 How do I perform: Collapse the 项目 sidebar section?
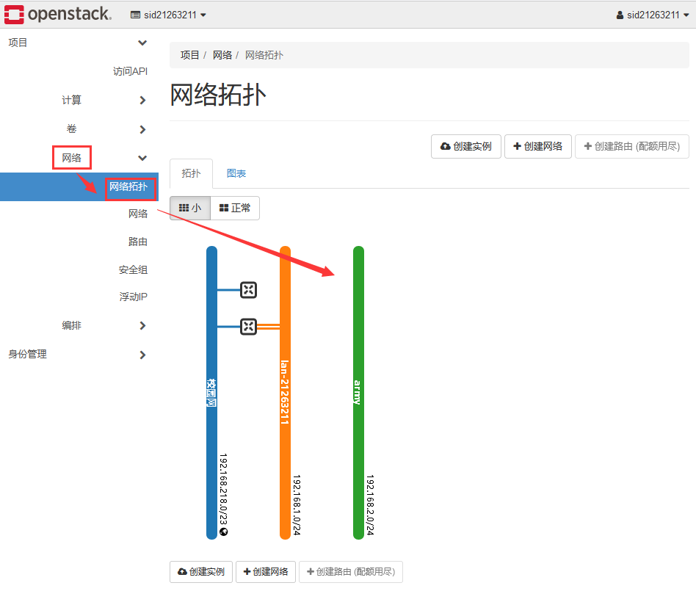click(x=79, y=43)
